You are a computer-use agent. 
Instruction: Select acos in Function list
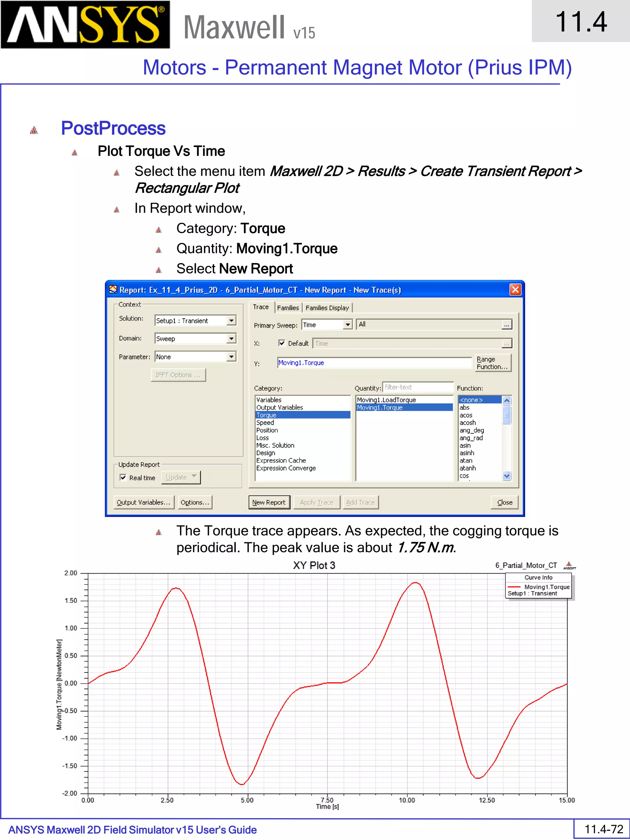pos(480,415)
